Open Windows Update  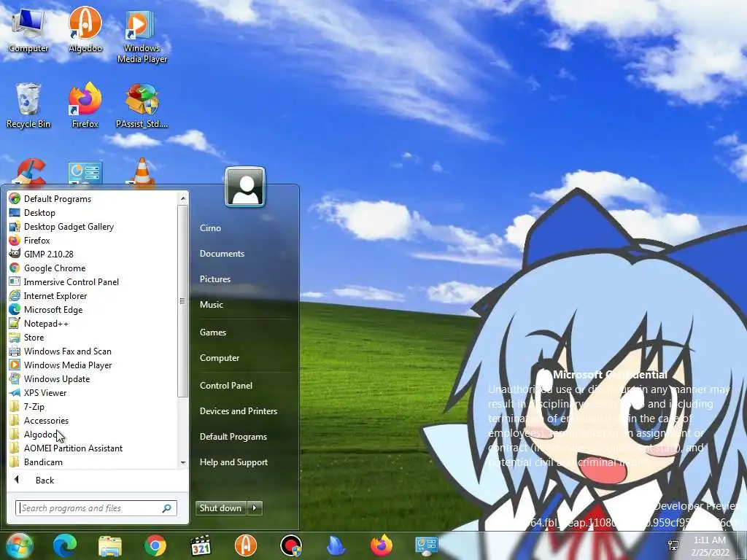pos(93,378)
